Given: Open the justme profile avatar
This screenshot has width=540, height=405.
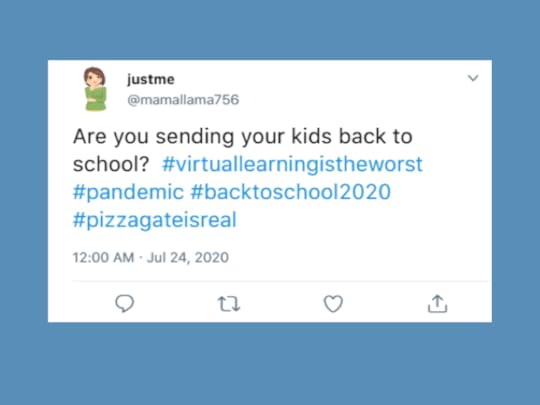Looking at the screenshot, I should click(x=95, y=89).
